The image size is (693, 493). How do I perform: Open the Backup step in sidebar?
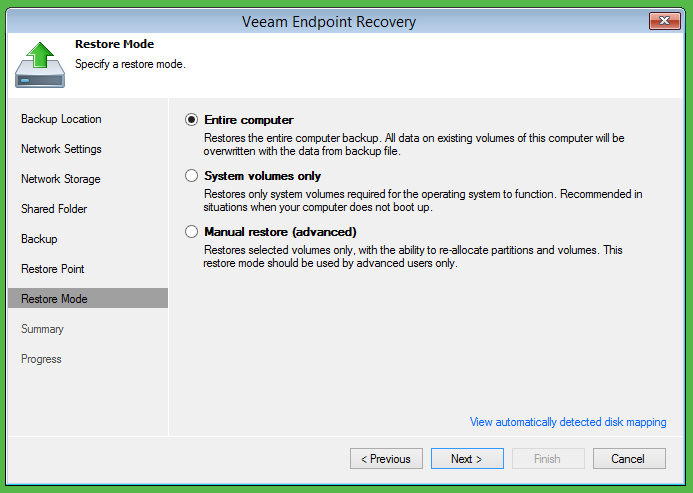[x=39, y=239]
